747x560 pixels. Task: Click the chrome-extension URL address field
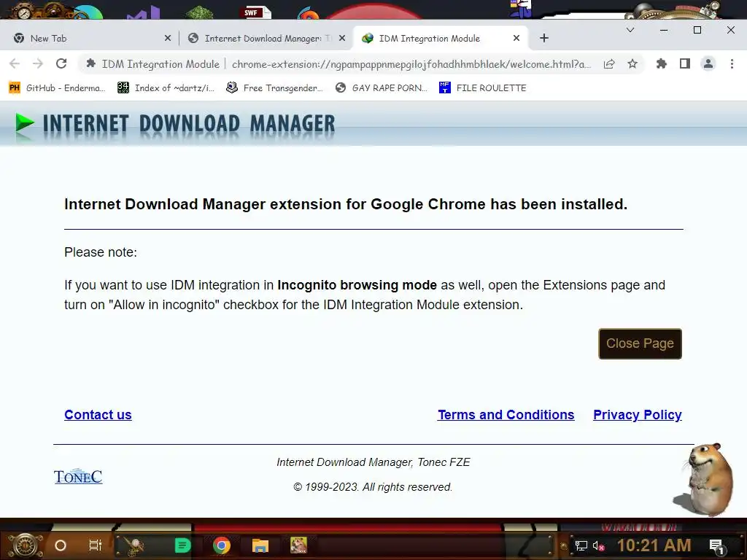(x=411, y=64)
